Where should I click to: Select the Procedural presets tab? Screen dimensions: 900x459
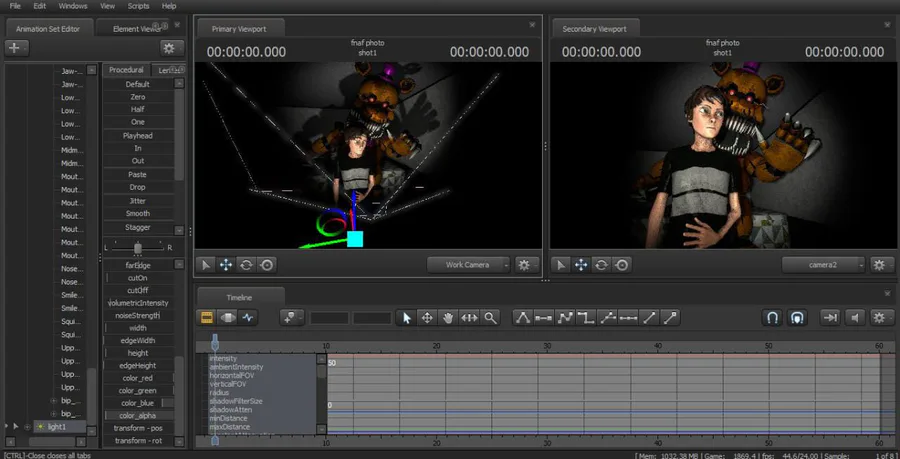(126, 70)
